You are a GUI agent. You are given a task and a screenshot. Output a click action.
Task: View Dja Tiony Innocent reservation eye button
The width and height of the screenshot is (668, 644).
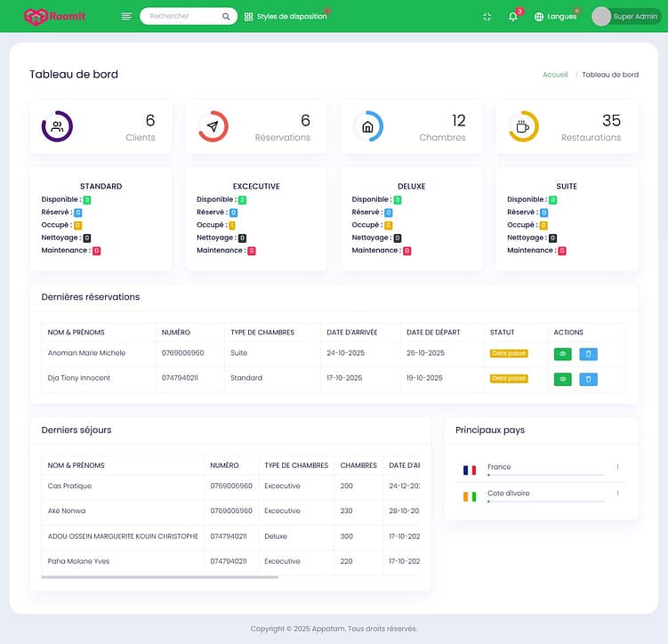click(562, 379)
